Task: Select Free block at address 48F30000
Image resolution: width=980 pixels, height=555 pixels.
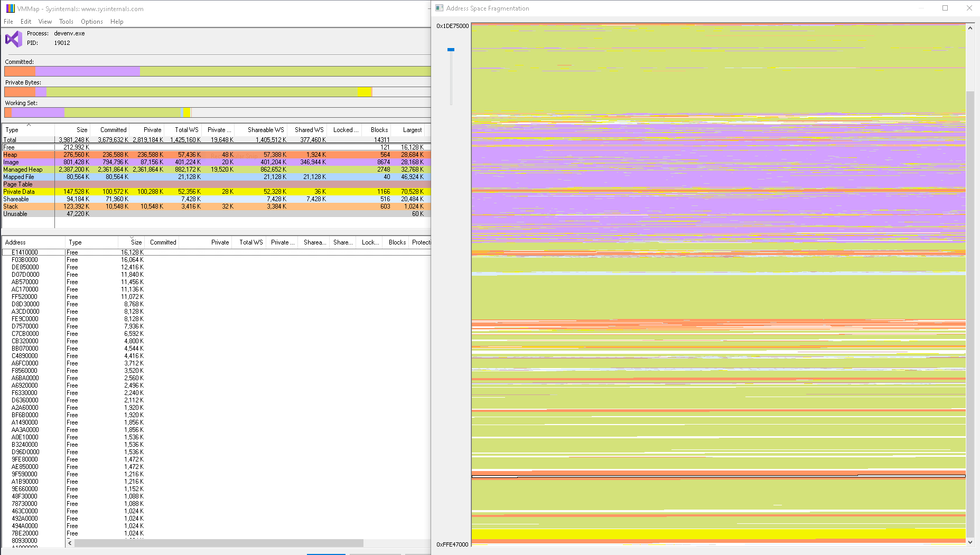Action: (x=217, y=496)
